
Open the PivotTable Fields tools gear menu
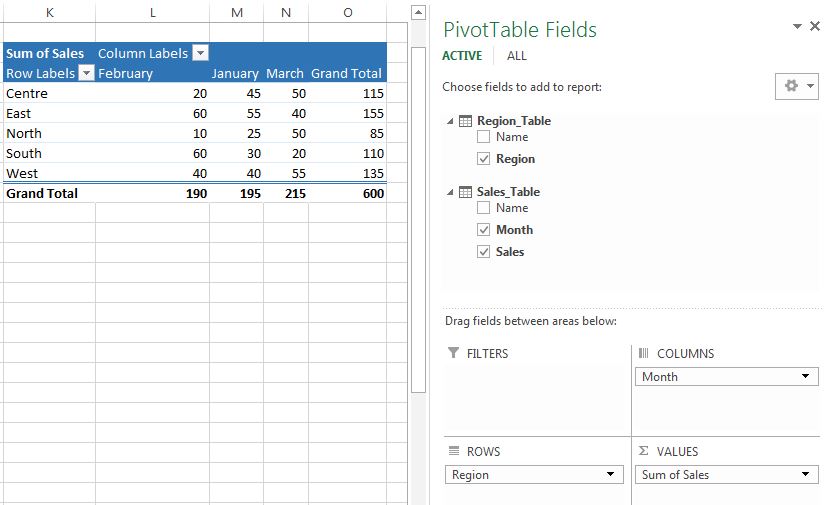pyautogui.click(x=797, y=86)
